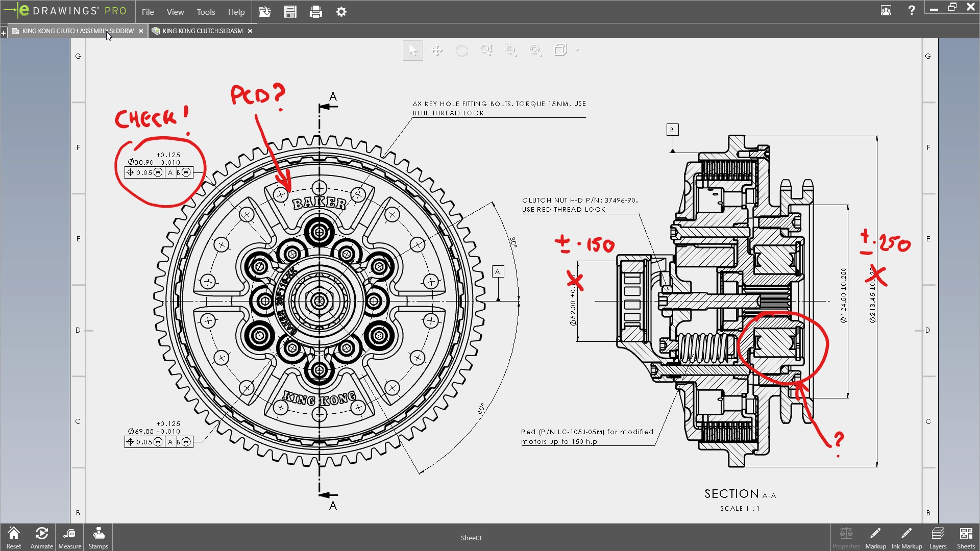Click the Reset button
Image resolution: width=980 pixels, height=551 pixels.
(x=14, y=537)
